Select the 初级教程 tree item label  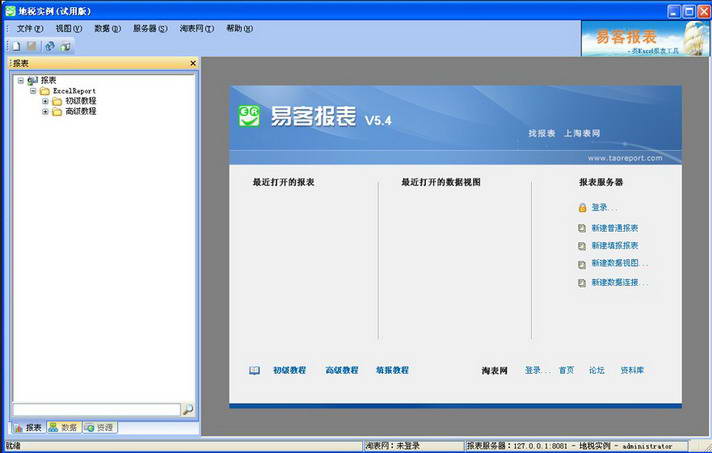coord(80,101)
